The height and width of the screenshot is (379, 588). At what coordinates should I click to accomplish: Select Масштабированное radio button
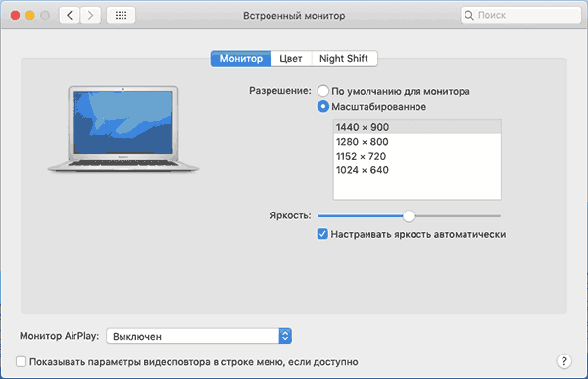click(322, 107)
